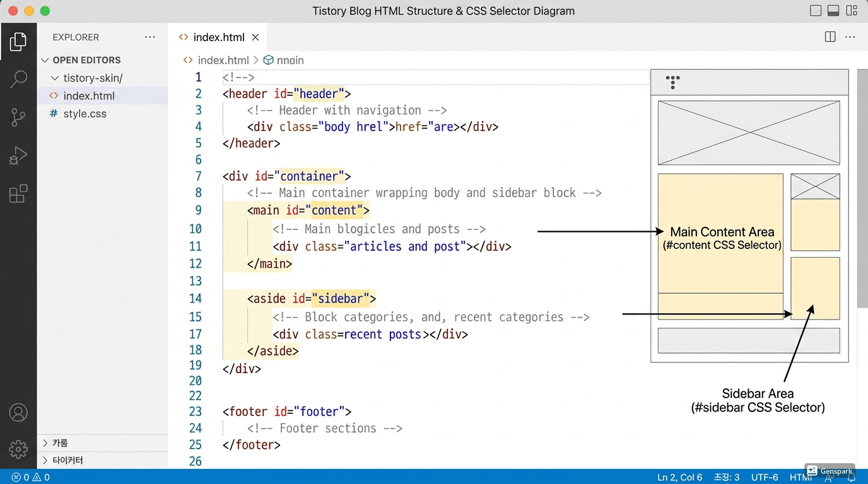Viewport: 868px width, 484px height.
Task: Click the div id="container" code line
Action: click(x=286, y=176)
